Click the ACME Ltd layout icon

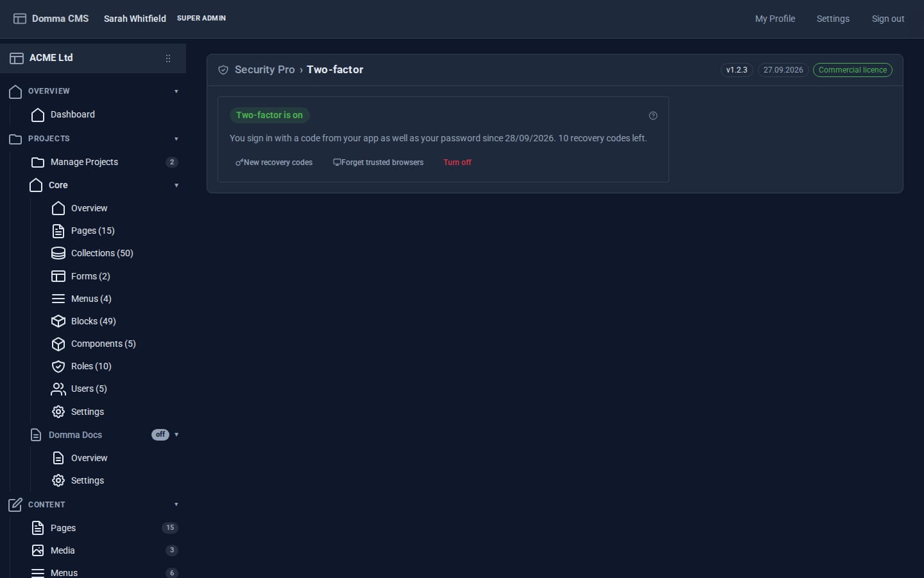17,58
